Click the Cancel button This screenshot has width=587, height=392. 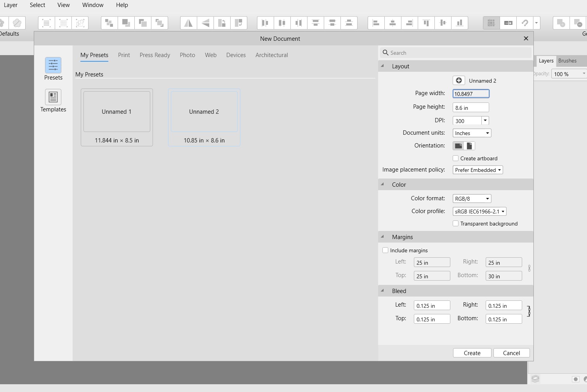point(511,353)
